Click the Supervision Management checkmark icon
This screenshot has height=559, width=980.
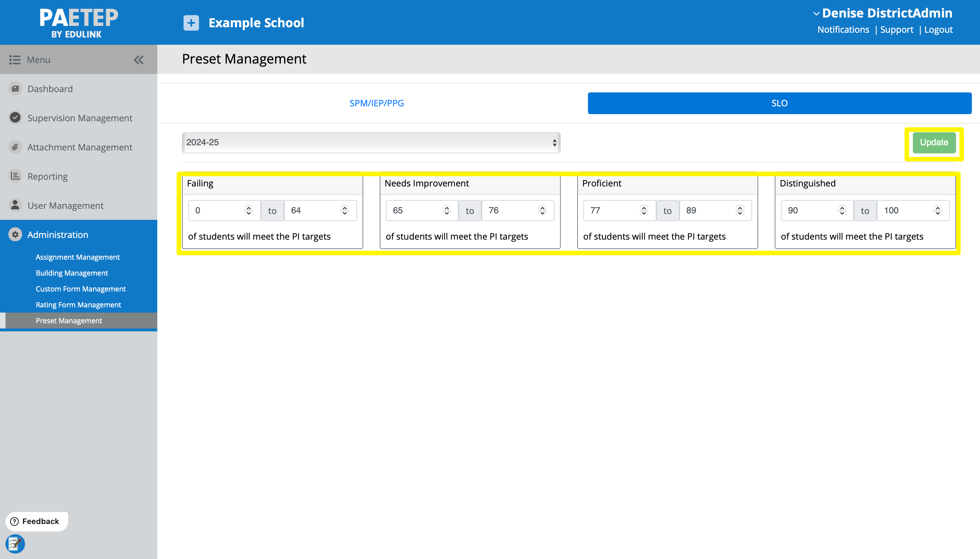coord(15,118)
